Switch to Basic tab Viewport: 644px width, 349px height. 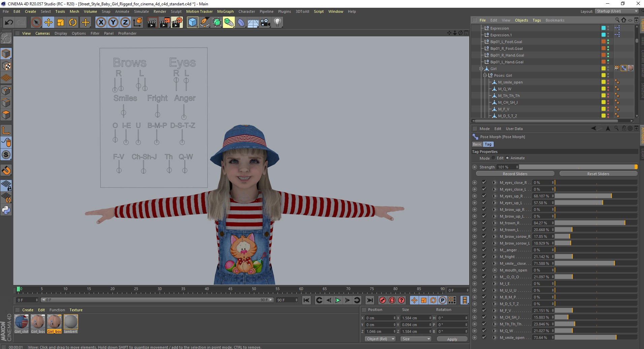[x=477, y=144]
